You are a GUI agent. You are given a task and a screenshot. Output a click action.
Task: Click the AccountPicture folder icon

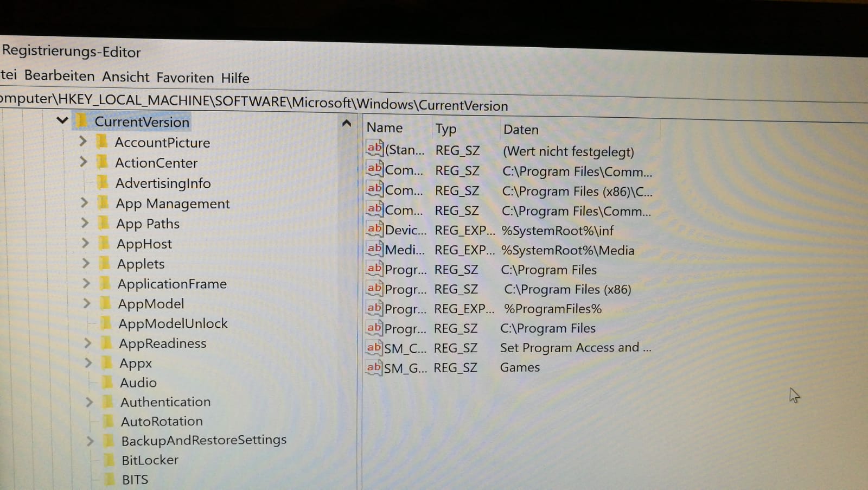tap(101, 142)
